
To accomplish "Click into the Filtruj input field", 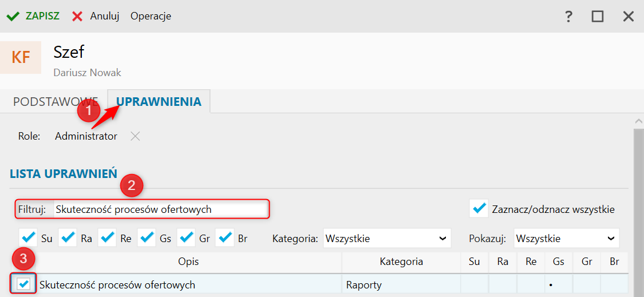I will [160, 209].
